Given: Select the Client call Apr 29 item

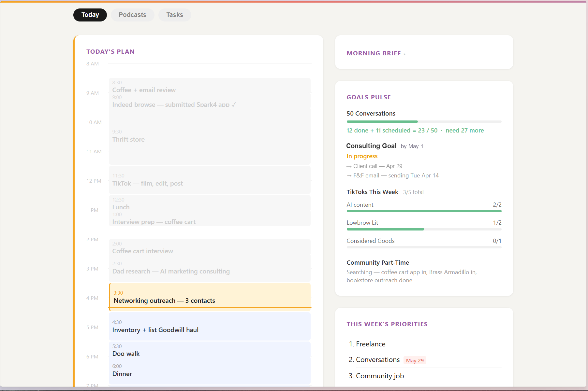Looking at the screenshot, I should pyautogui.click(x=374, y=166).
